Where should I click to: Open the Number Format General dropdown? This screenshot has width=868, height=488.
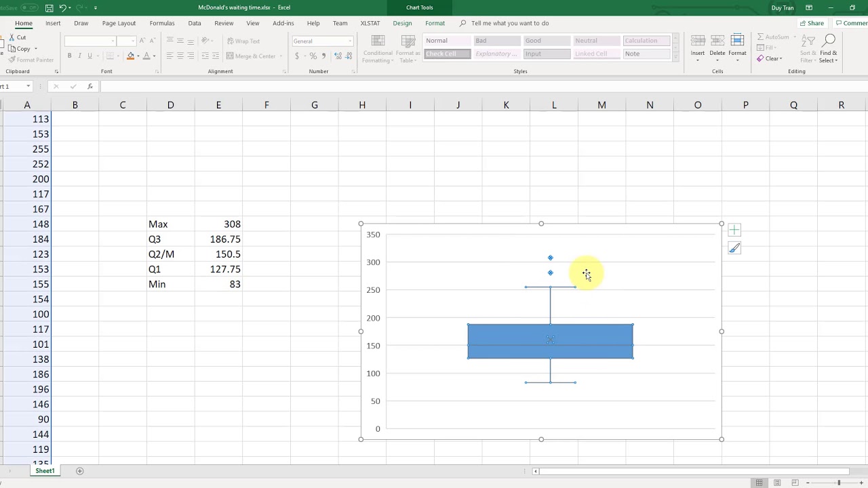click(x=350, y=41)
